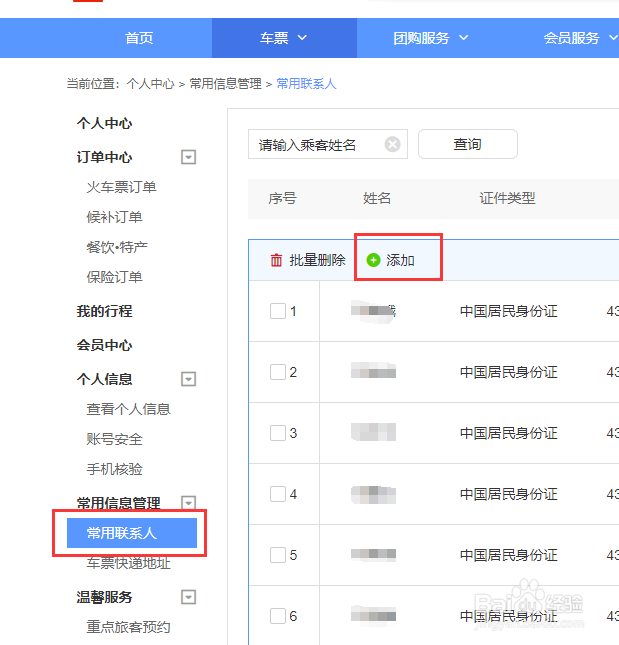Select 车票快递地址 in sidebar
Image resolution: width=619 pixels, height=645 pixels.
(128, 563)
